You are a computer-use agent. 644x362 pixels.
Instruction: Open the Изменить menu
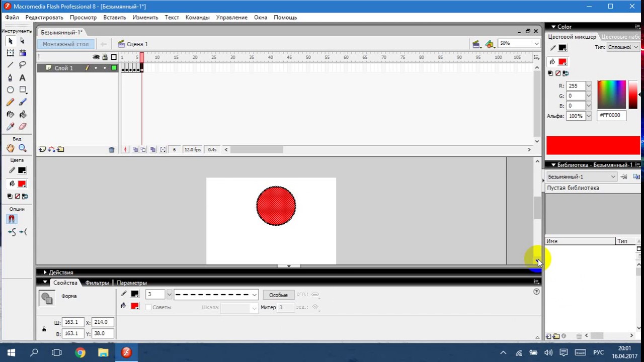coord(145,17)
